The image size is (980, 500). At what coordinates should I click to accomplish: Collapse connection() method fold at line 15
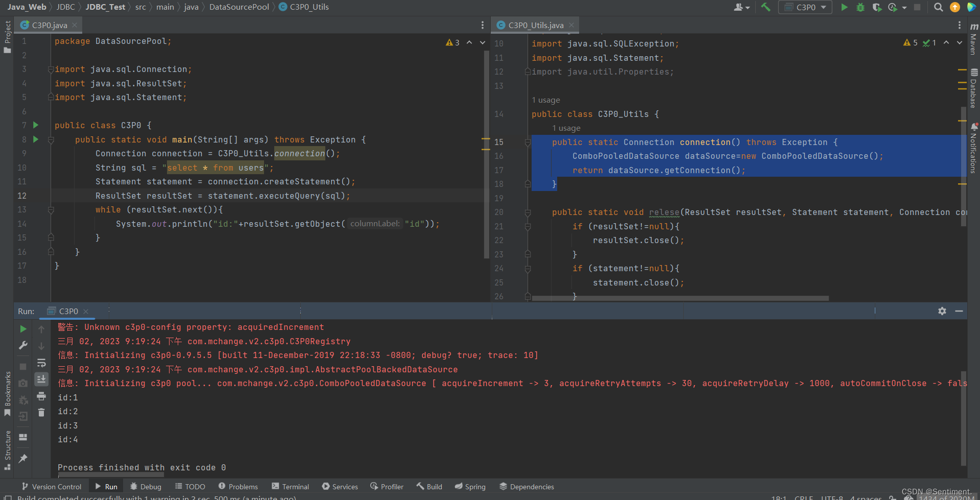[x=528, y=142]
